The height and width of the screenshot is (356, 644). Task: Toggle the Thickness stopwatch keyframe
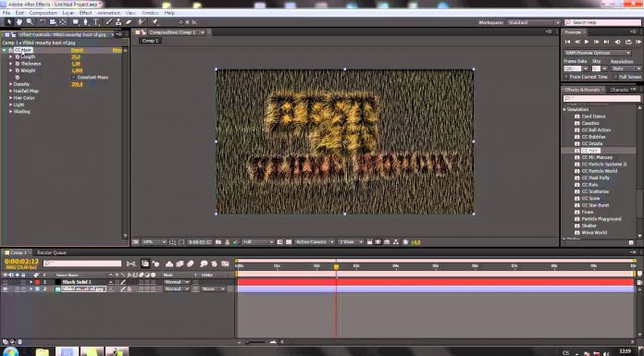click(18, 64)
